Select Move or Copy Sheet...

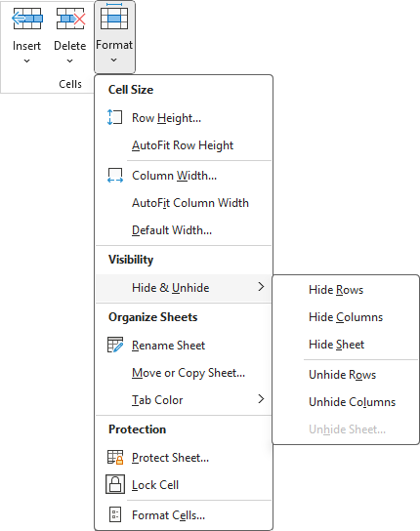click(x=189, y=373)
